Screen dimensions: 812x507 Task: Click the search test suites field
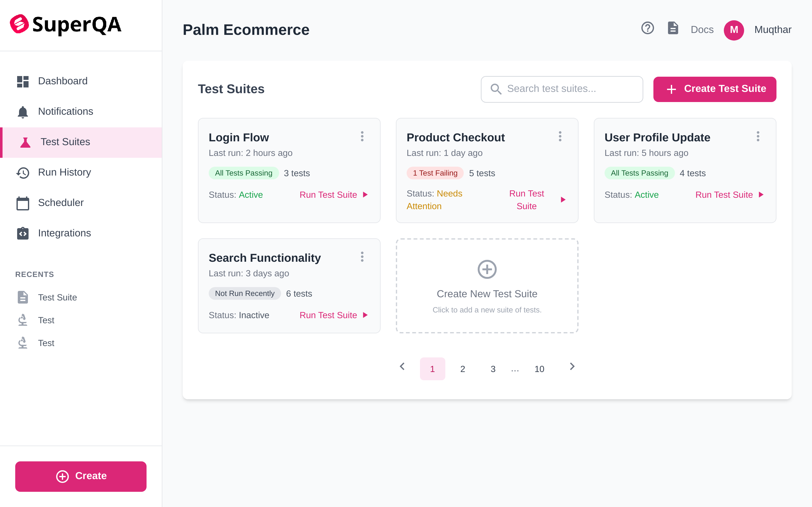point(561,89)
